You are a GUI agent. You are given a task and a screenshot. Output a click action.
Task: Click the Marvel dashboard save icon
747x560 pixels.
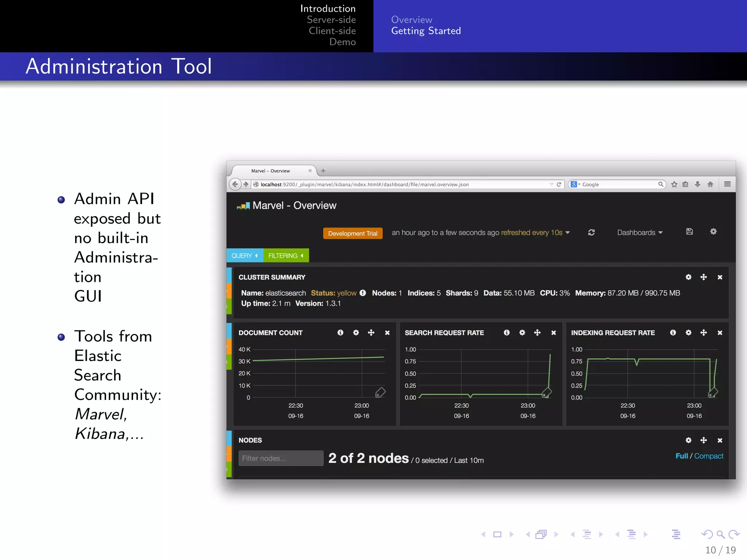(x=689, y=232)
